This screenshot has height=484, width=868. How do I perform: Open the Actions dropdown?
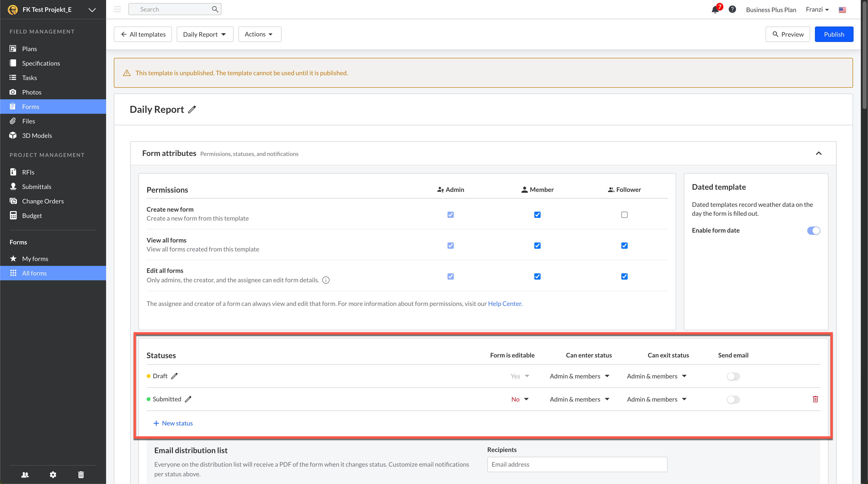pyautogui.click(x=259, y=34)
